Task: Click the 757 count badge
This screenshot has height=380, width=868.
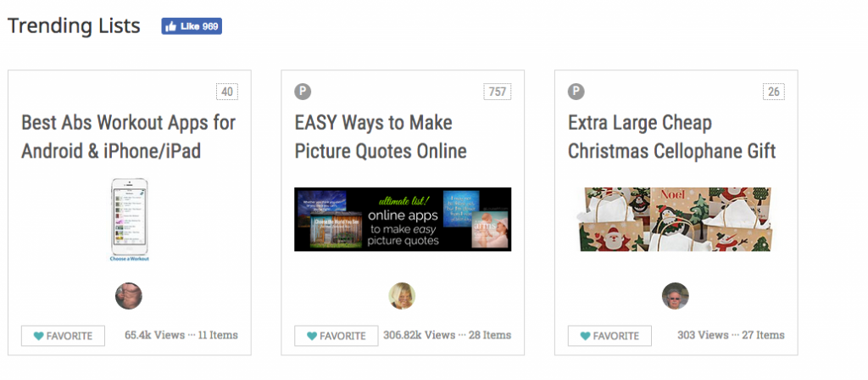Action: pos(497,92)
